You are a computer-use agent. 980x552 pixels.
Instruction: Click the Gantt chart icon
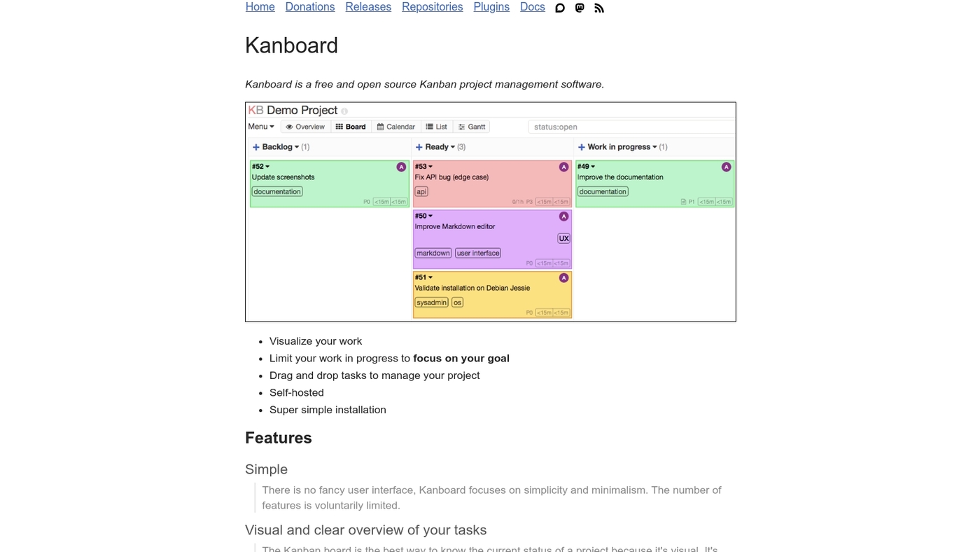460,127
